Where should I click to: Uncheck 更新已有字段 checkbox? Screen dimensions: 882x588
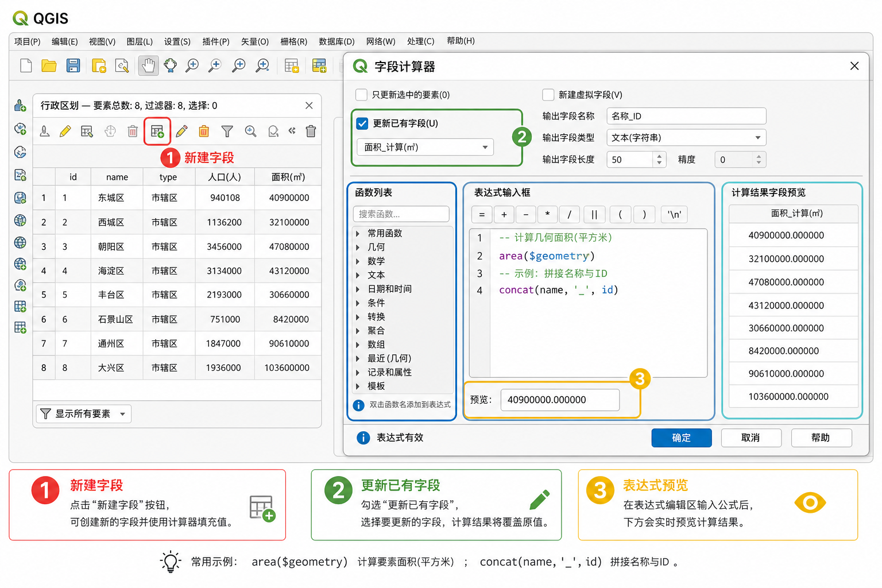pos(362,123)
